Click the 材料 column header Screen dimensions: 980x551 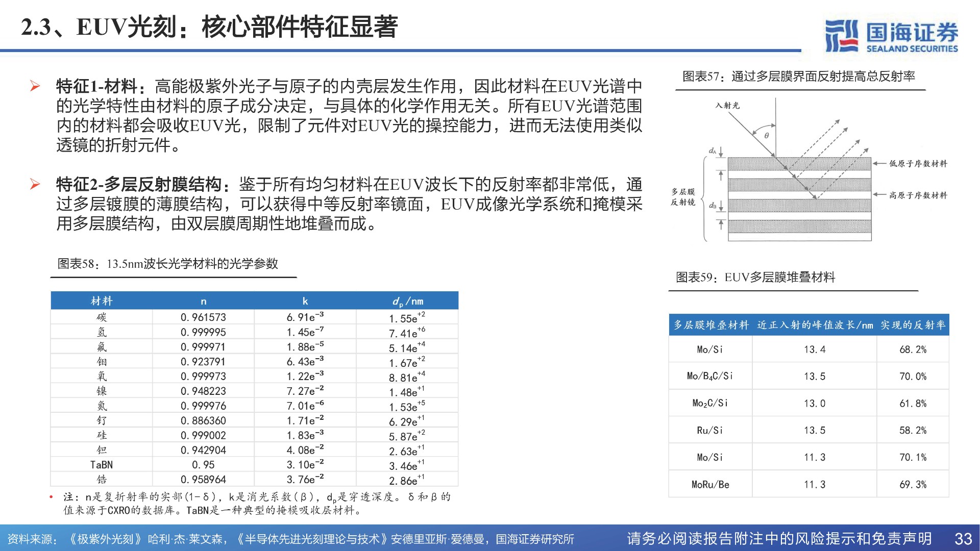[x=102, y=301]
